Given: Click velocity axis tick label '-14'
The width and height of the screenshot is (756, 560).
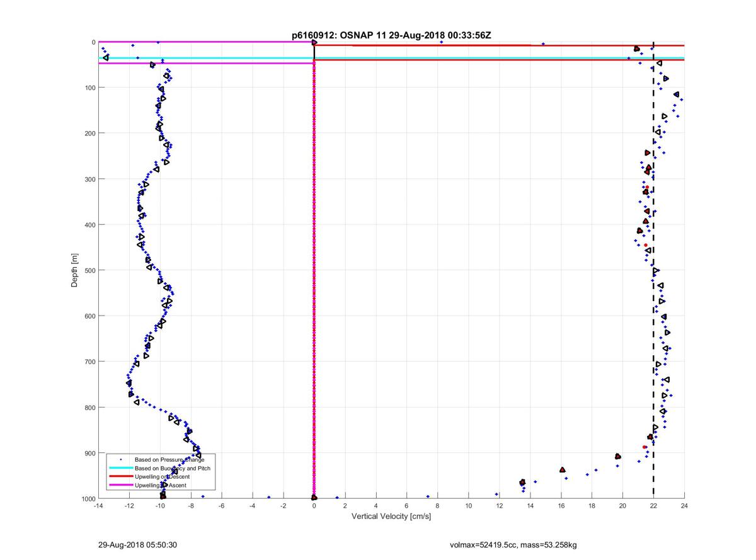Looking at the screenshot, I should pyautogui.click(x=98, y=506).
